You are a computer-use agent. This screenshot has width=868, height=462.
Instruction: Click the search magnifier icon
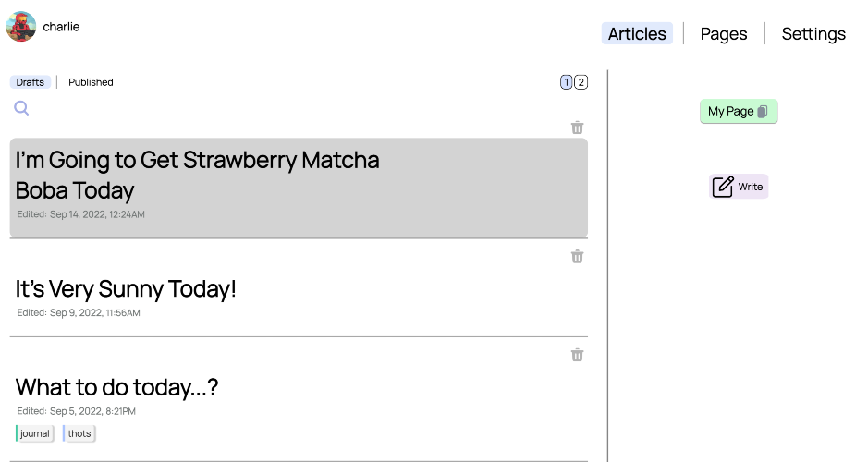click(x=21, y=108)
